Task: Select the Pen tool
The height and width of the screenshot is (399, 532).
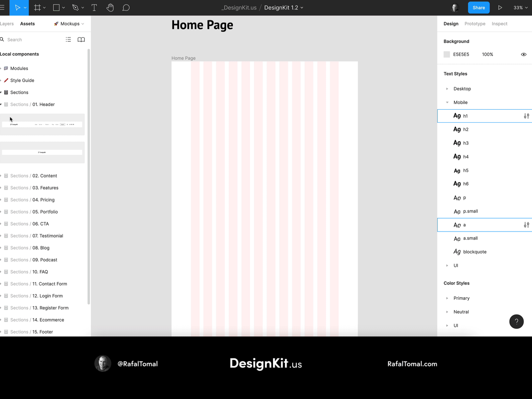Action: [x=75, y=8]
